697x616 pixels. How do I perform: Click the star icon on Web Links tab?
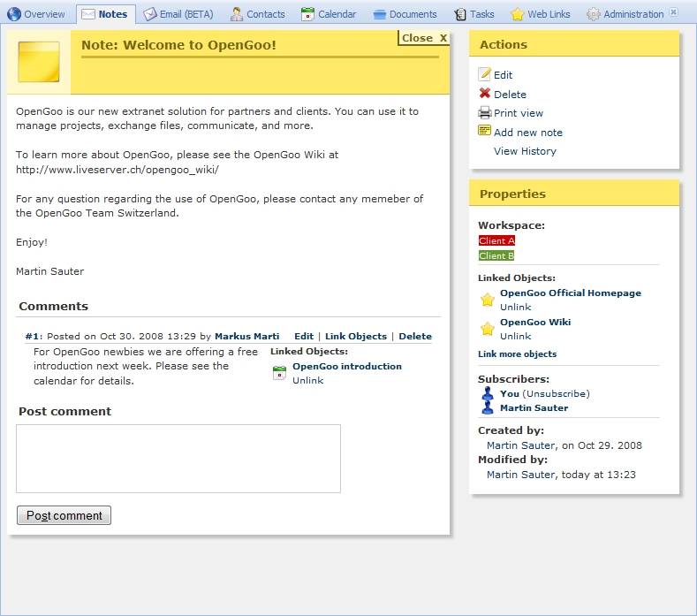pos(517,14)
